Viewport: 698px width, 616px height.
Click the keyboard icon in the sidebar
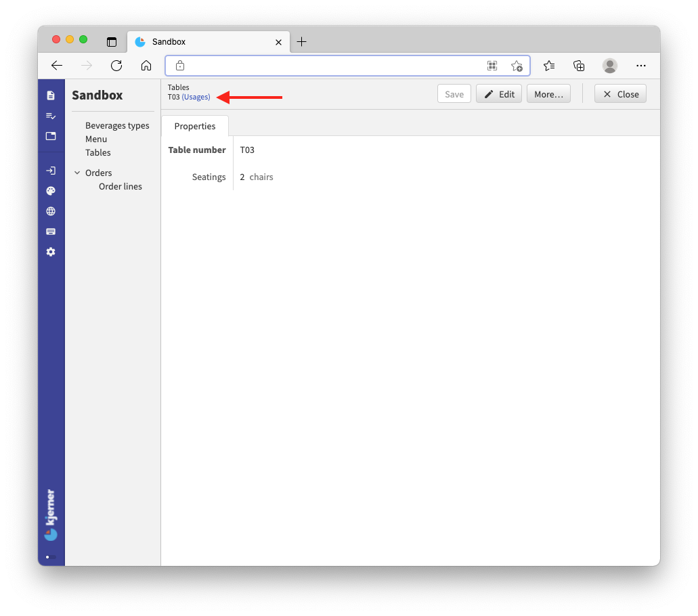pyautogui.click(x=51, y=232)
